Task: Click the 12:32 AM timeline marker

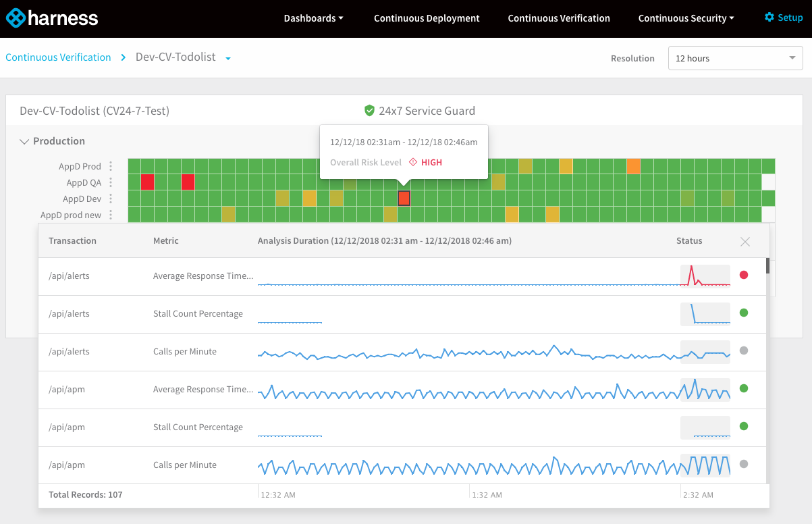Action: (x=278, y=495)
